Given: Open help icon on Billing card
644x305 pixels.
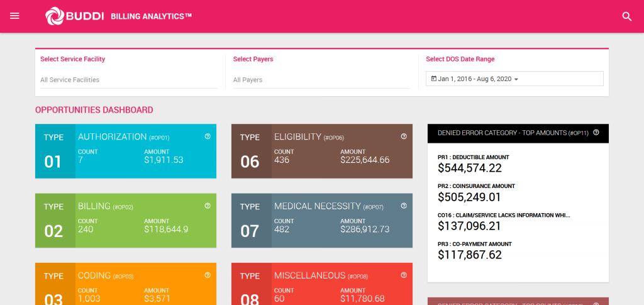Looking at the screenshot, I should click(208, 206).
